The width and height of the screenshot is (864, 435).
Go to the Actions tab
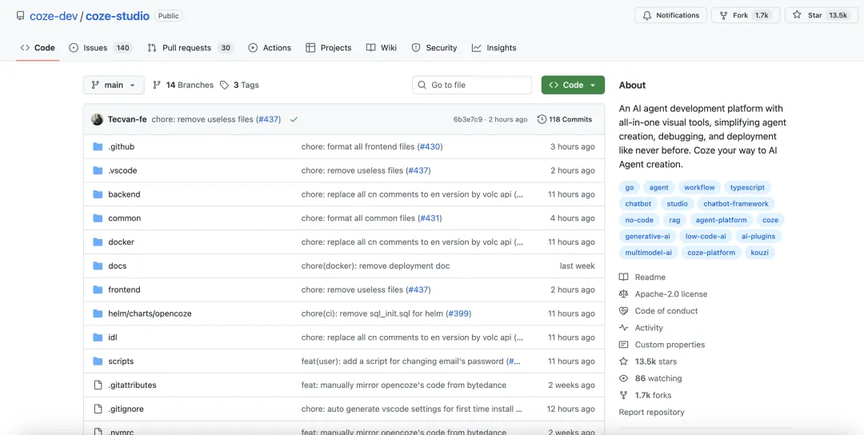269,48
